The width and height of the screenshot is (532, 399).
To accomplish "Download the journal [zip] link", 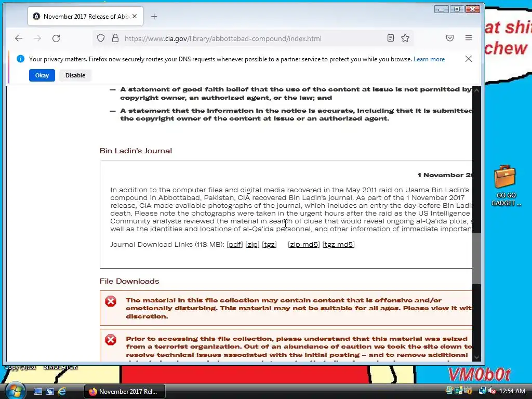I will click(252, 245).
